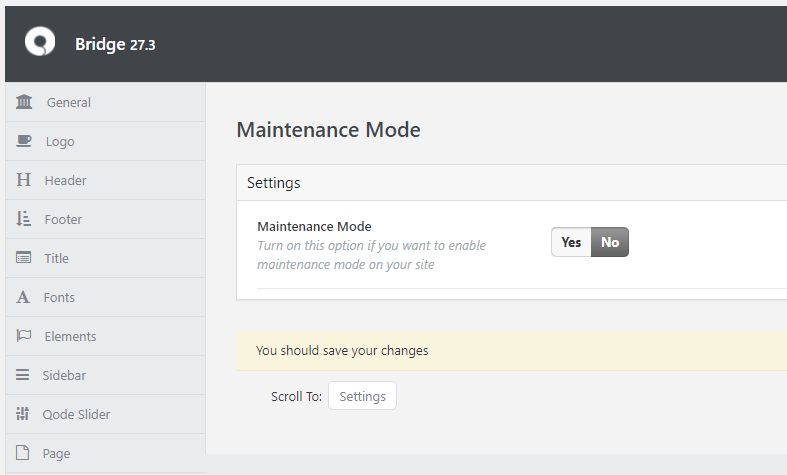Image resolution: width=787 pixels, height=475 pixels.
Task: Open the Header options section
Action: [x=105, y=180]
